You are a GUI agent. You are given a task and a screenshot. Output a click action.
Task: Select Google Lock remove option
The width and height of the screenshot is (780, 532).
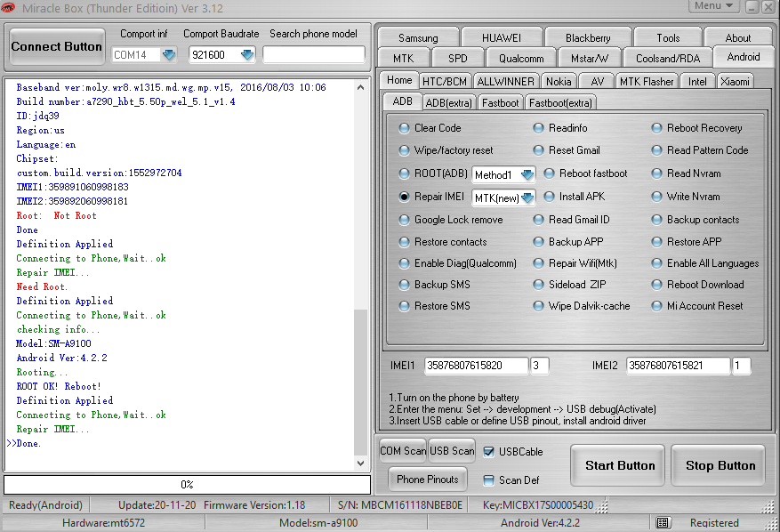tap(404, 220)
